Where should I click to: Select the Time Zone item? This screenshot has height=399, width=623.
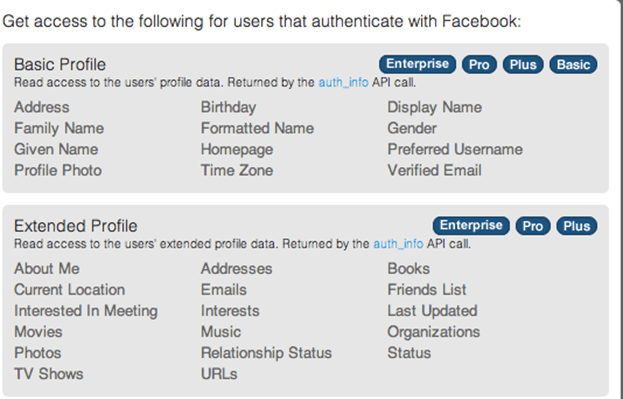(x=237, y=170)
